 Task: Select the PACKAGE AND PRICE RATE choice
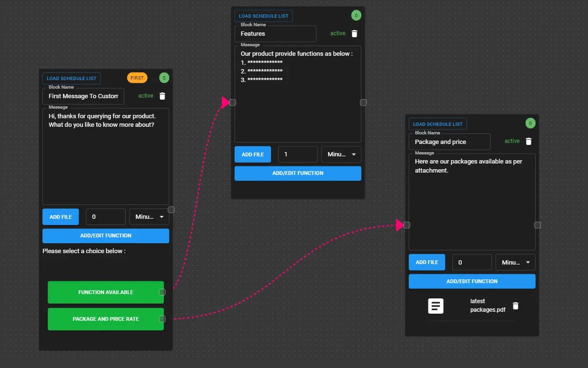click(106, 318)
